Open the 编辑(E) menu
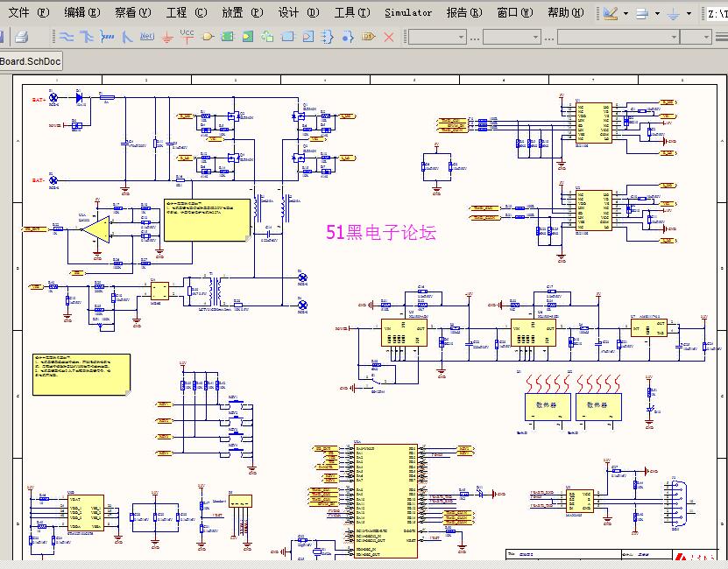Screen dimensions: 728x569 coord(82,12)
